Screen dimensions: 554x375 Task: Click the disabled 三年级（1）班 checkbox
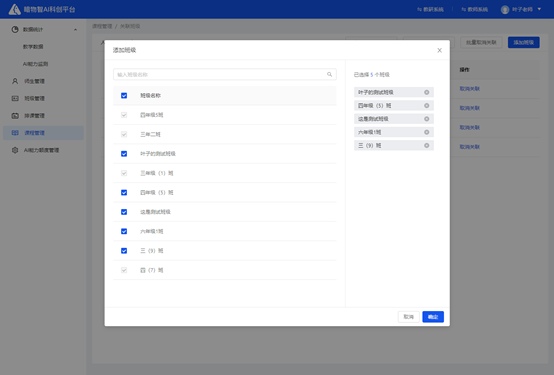124,173
